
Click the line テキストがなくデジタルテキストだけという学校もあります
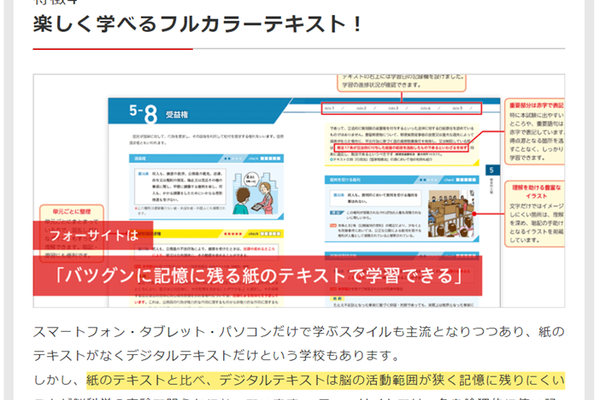pyautogui.click(x=216, y=356)
